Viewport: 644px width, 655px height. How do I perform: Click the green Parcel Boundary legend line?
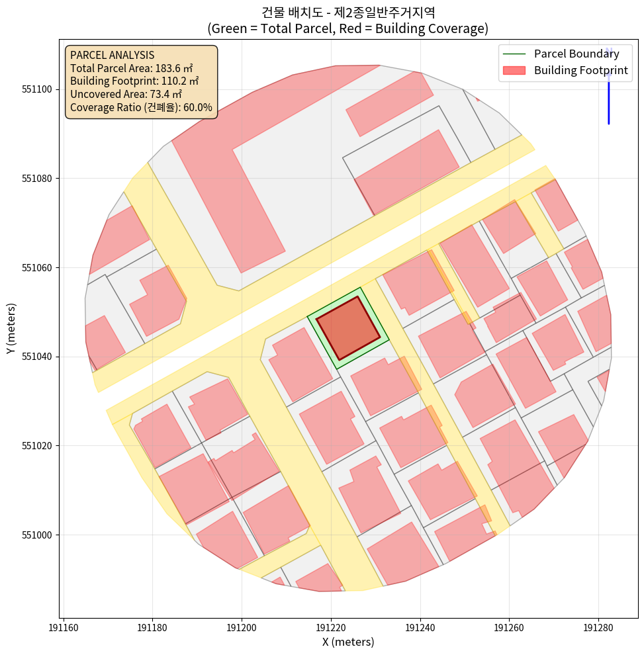[514, 54]
